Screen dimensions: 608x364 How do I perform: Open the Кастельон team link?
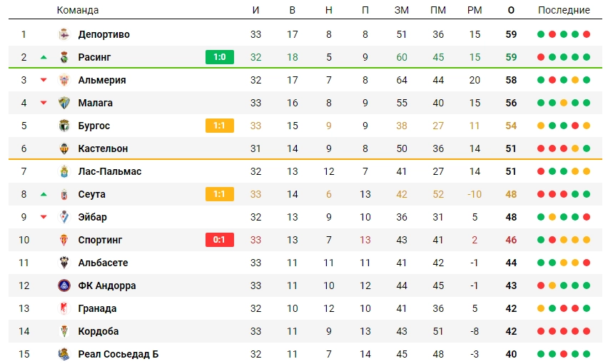[x=103, y=148]
